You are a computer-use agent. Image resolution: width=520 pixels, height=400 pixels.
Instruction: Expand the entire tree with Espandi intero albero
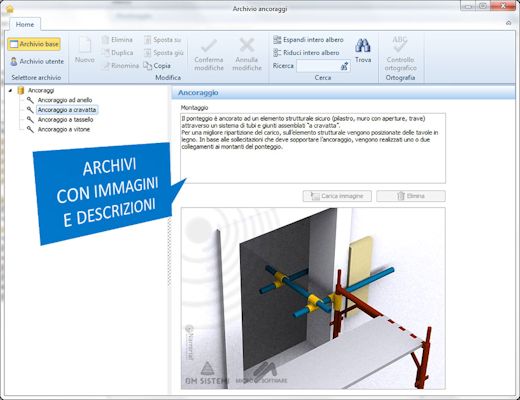[308, 40]
